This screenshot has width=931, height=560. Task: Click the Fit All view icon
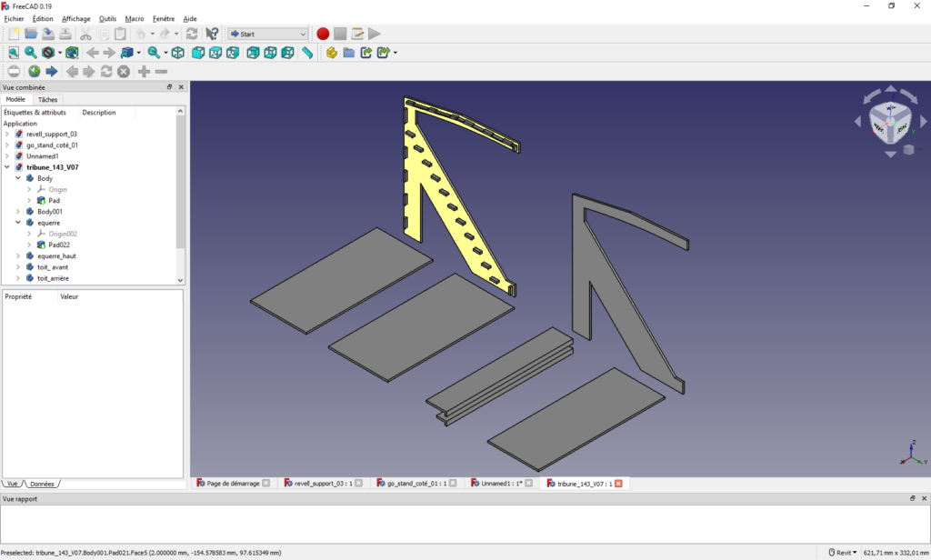tap(13, 53)
